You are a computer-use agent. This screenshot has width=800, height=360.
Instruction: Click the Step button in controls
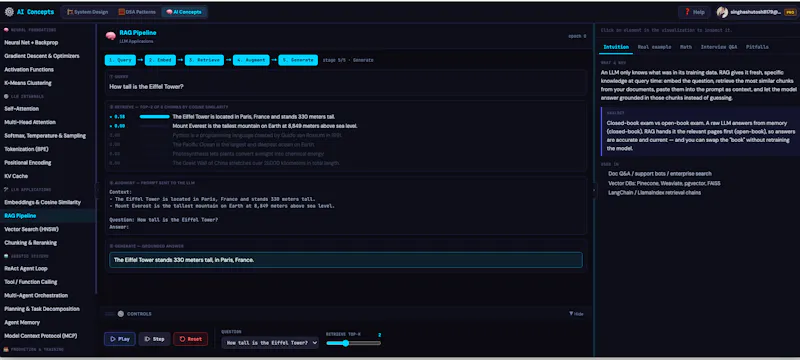[x=155, y=339]
